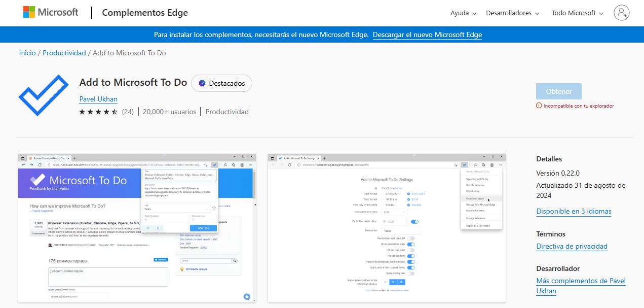644x308 pixels.
Task: Click the Actualizado 31 de agosto text
Action: [x=581, y=190]
